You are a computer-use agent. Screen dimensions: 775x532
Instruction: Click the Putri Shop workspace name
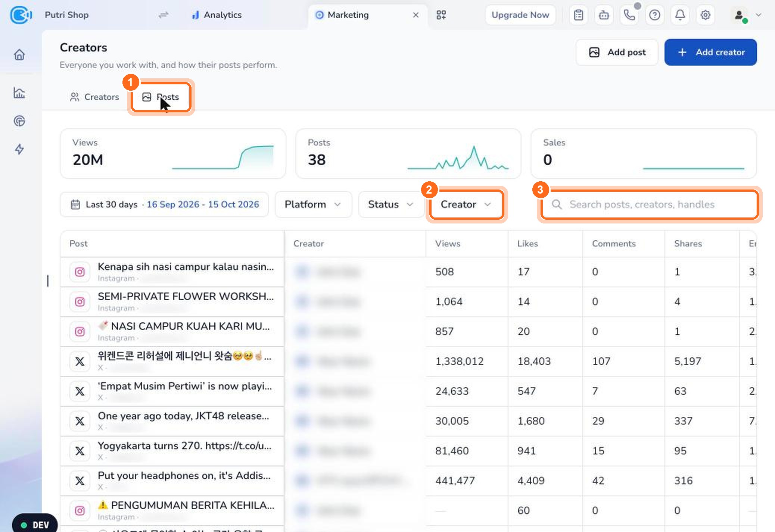point(67,15)
